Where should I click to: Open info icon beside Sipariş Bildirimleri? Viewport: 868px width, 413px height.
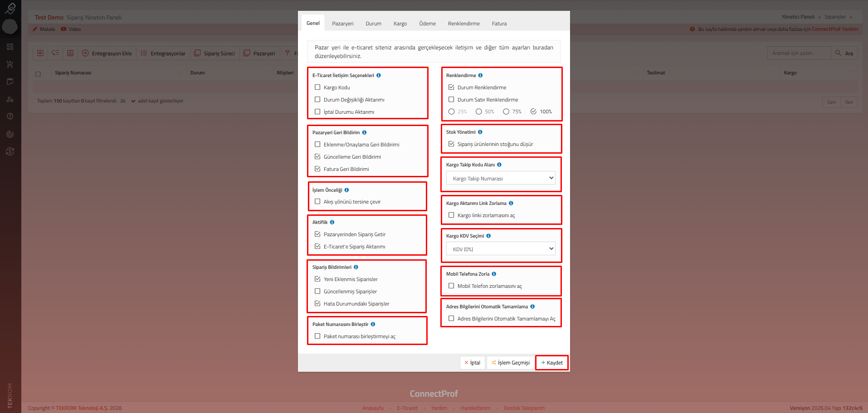356,267
